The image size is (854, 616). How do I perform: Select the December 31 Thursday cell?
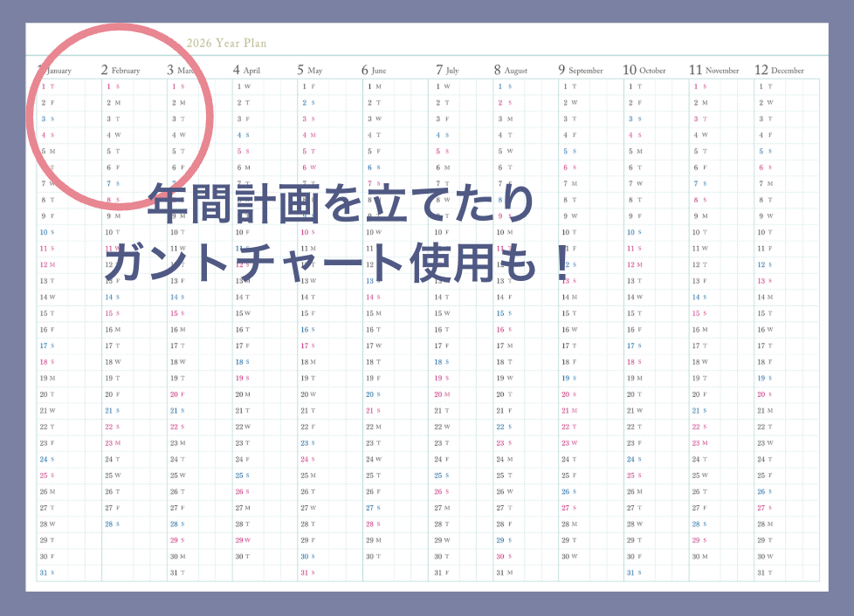pos(765,572)
